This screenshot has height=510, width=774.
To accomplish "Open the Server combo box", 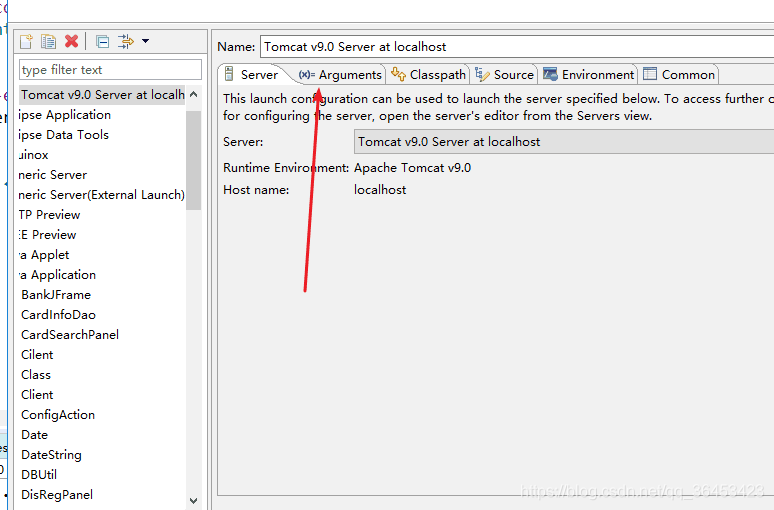I will (x=564, y=142).
